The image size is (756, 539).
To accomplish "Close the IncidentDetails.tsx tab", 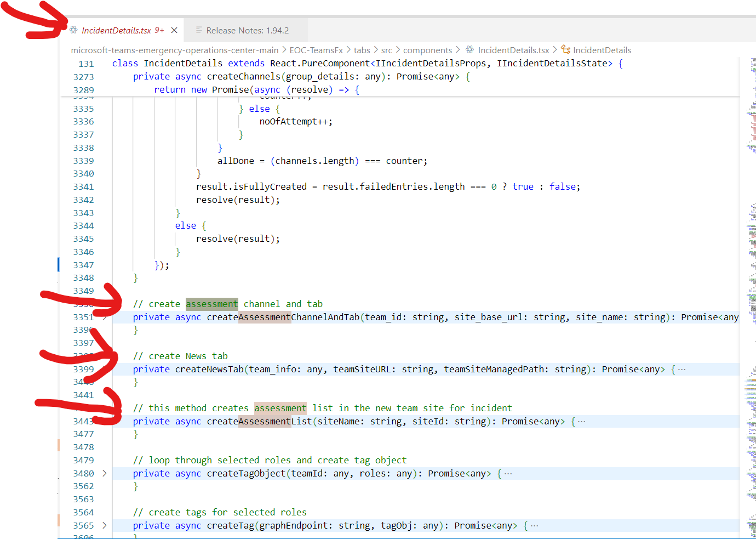I will click(x=174, y=30).
